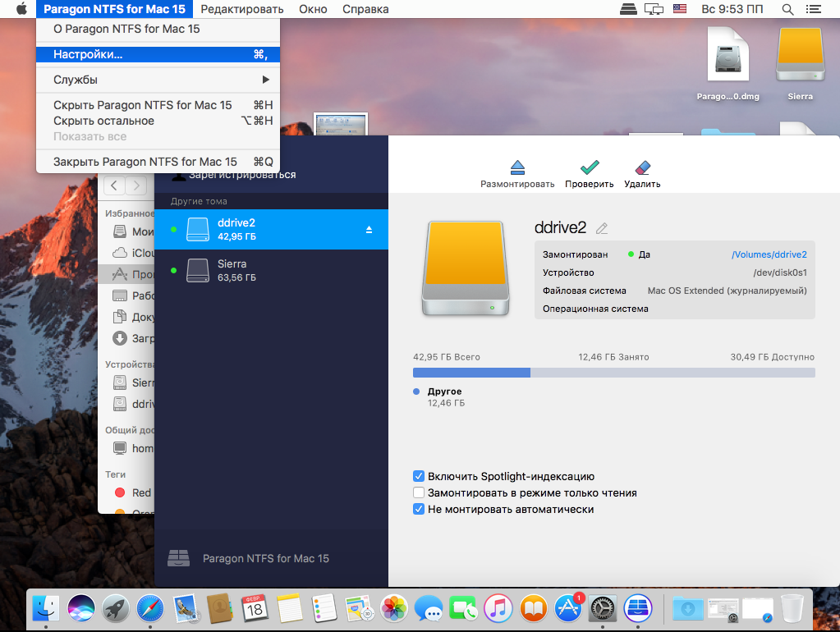Open Messages from the Dock
This screenshot has width=840, height=632.
coord(429,608)
